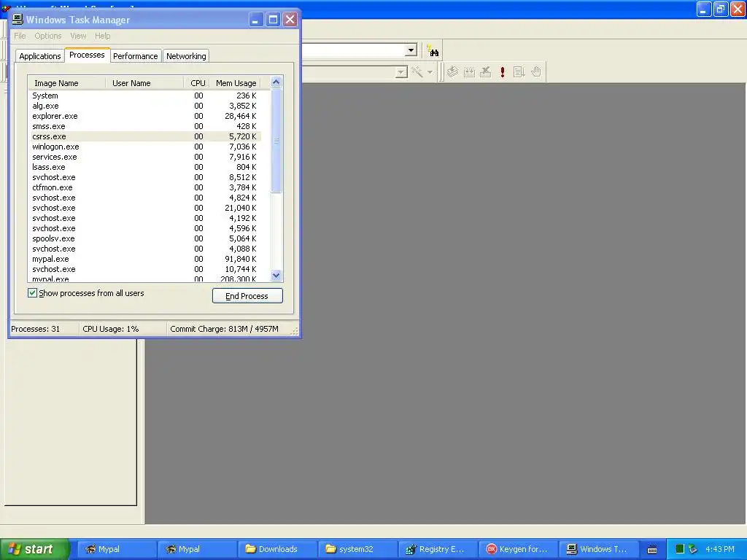The image size is (747, 560).
Task: Select the spoolsv.exe process row
Action: (x=145, y=238)
